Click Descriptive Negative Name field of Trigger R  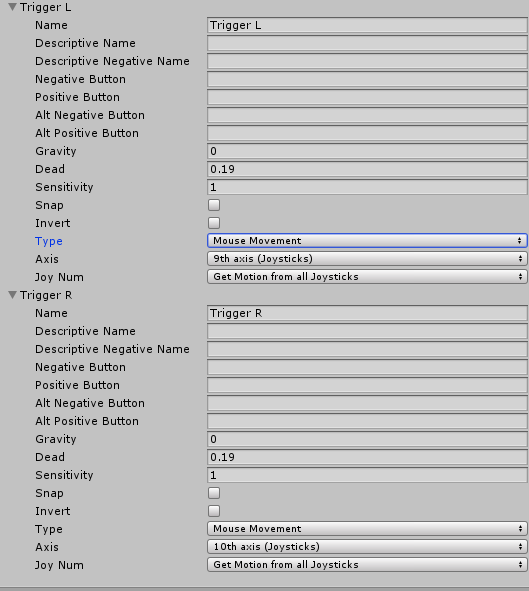pos(367,349)
